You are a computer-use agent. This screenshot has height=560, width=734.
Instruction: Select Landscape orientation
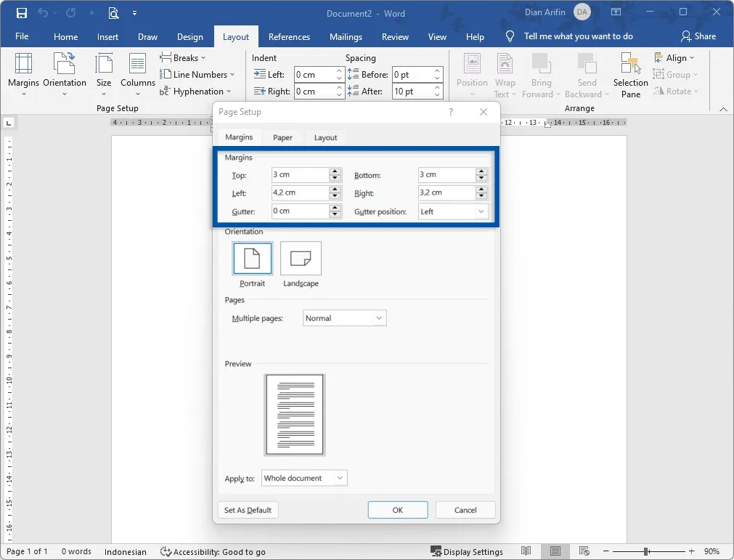301,258
